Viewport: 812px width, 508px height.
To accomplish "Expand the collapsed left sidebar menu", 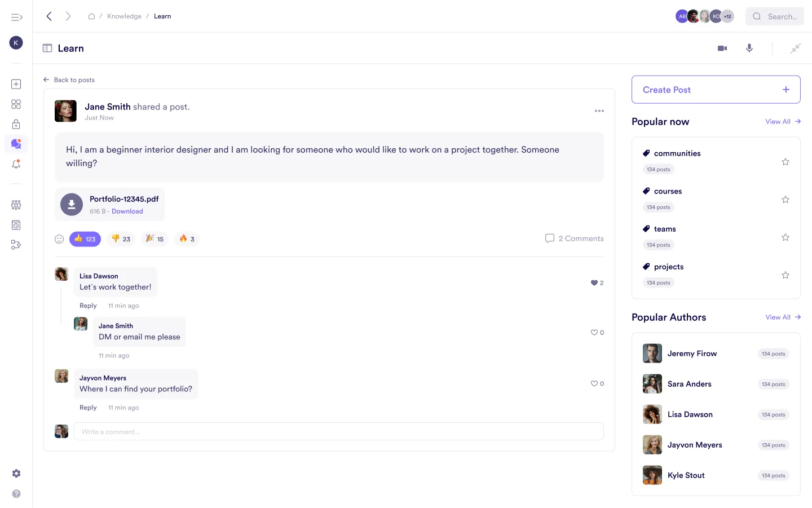I will [16, 17].
